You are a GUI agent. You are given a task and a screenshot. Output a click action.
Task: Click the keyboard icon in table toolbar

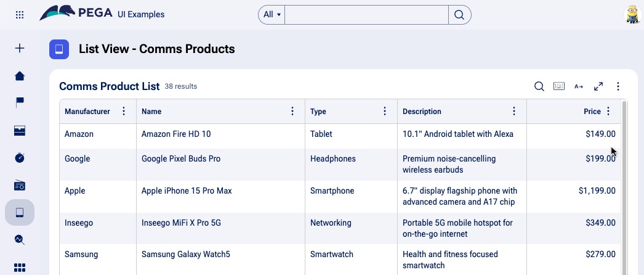[x=558, y=86]
